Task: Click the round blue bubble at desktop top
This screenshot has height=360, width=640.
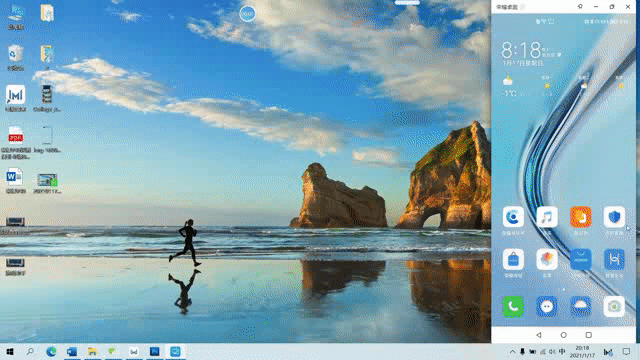Action: click(x=247, y=14)
